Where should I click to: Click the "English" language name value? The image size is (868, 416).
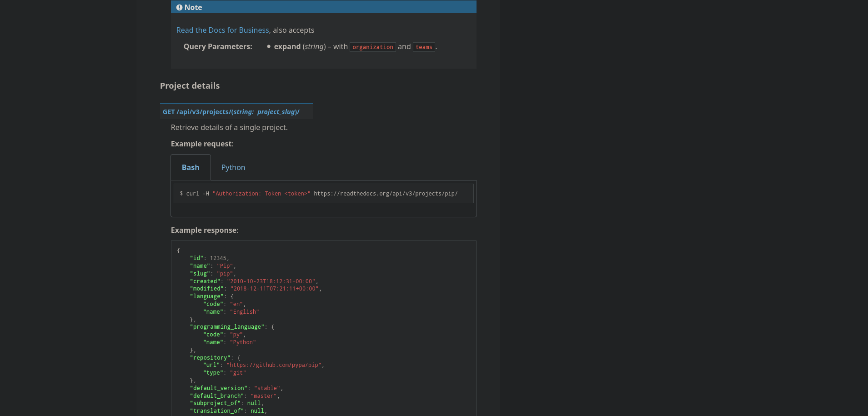point(244,312)
